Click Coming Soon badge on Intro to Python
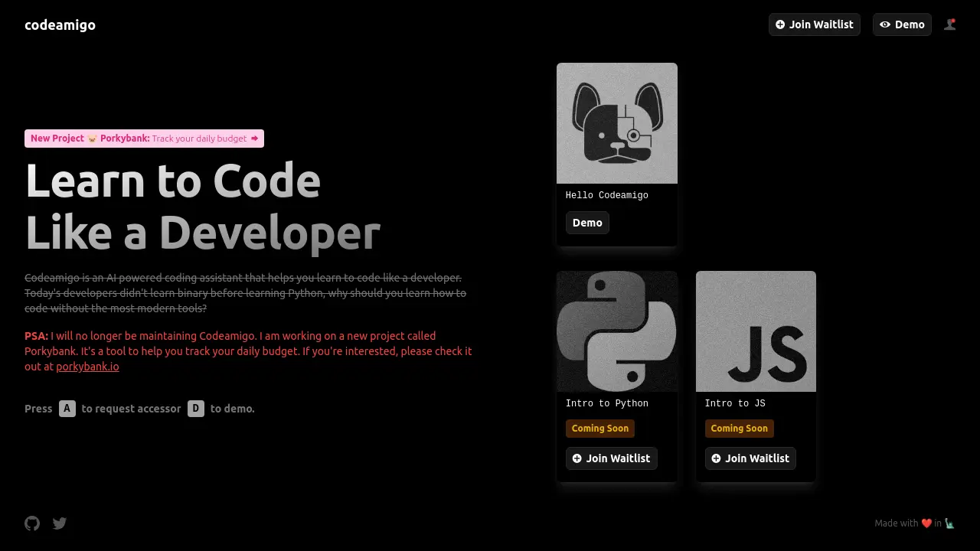 click(600, 429)
